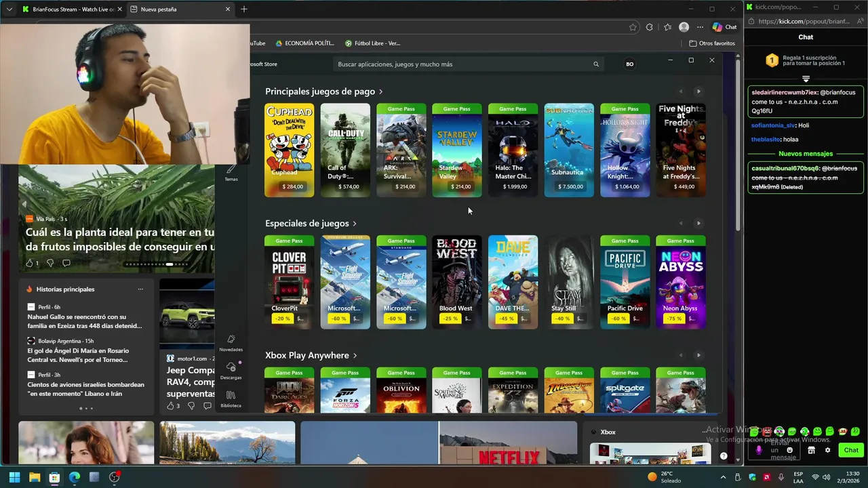Open aviones israelíes bombardean headline

pyautogui.click(x=86, y=389)
